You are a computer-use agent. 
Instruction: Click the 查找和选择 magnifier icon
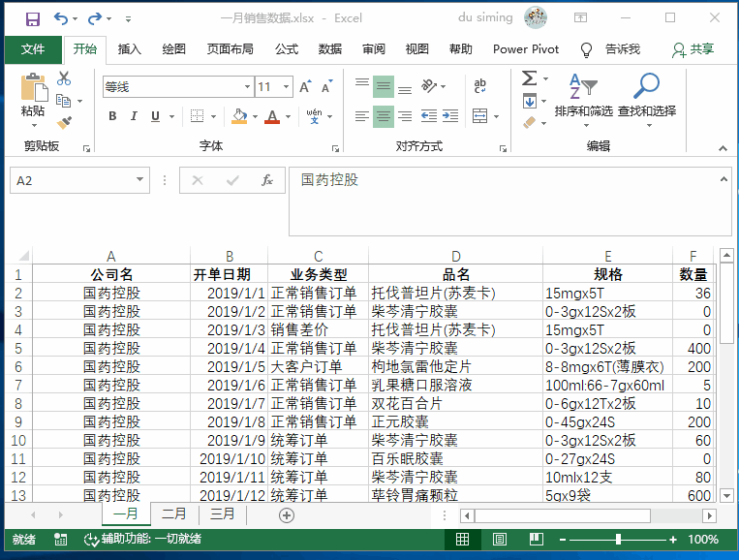646,95
